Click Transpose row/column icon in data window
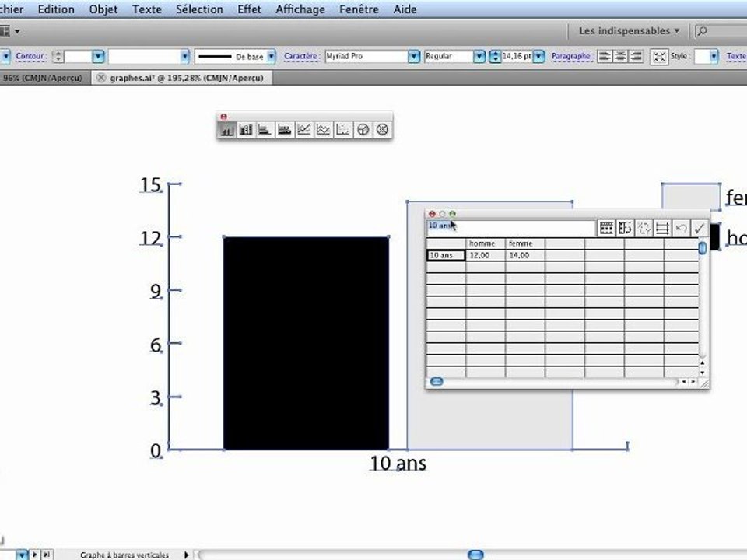Viewport: 747px width, 560px height. pos(625,228)
